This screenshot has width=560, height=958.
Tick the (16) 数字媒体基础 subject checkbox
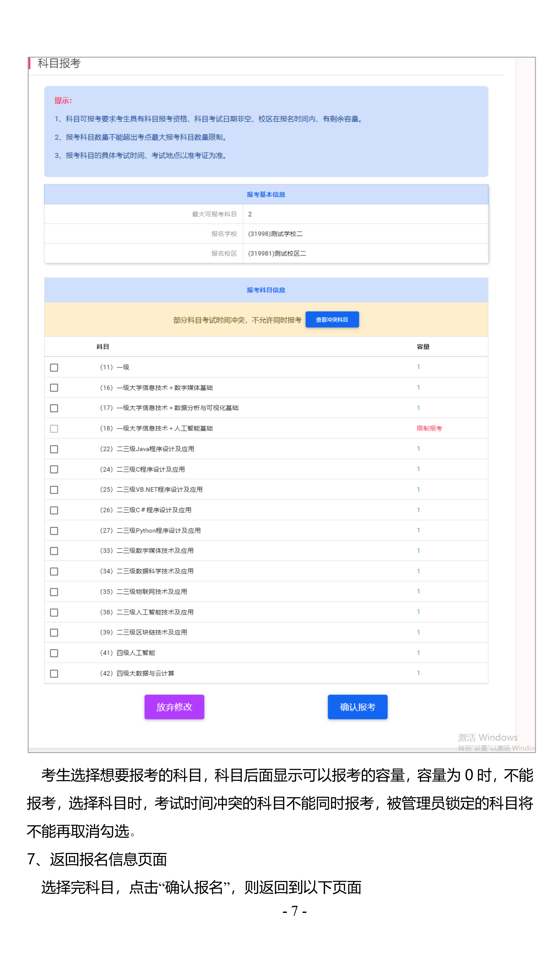(x=54, y=388)
